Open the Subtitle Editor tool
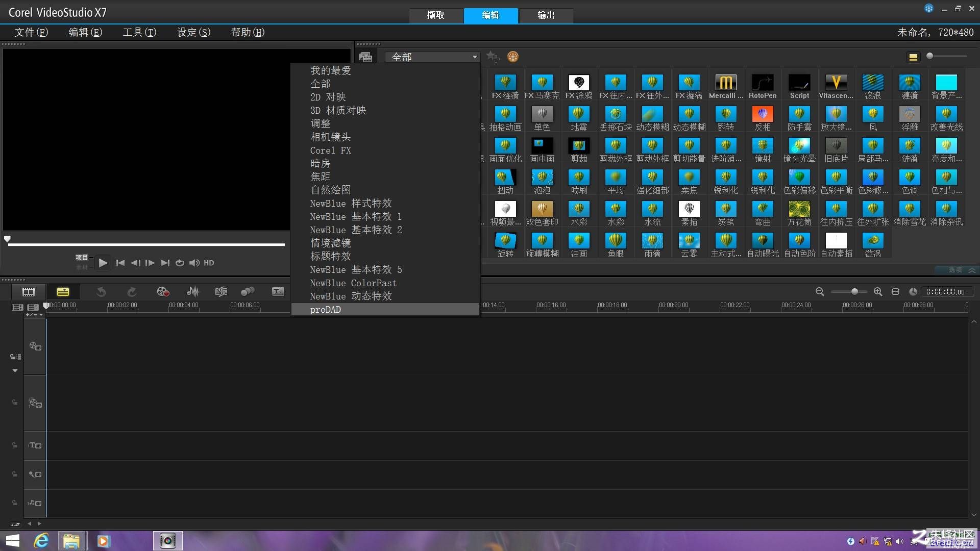Viewport: 980px width, 551px height. (278, 292)
